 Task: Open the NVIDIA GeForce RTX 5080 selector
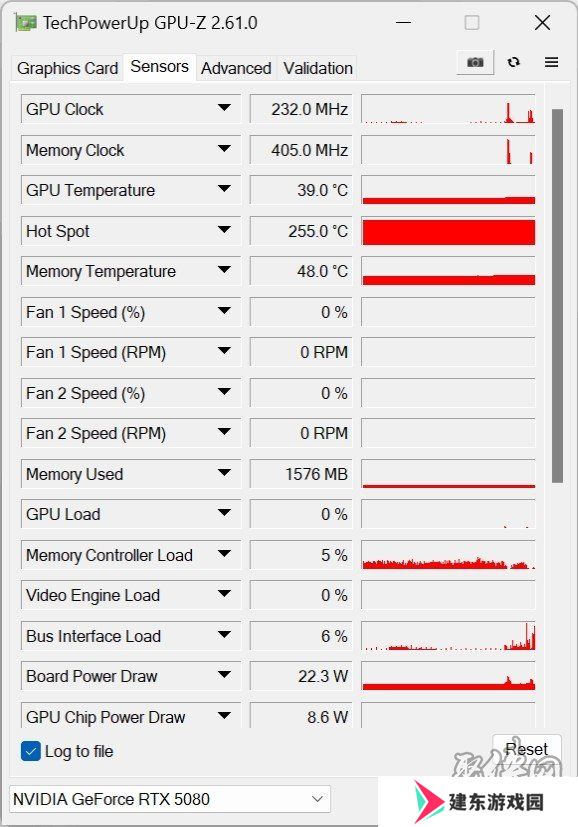170,799
